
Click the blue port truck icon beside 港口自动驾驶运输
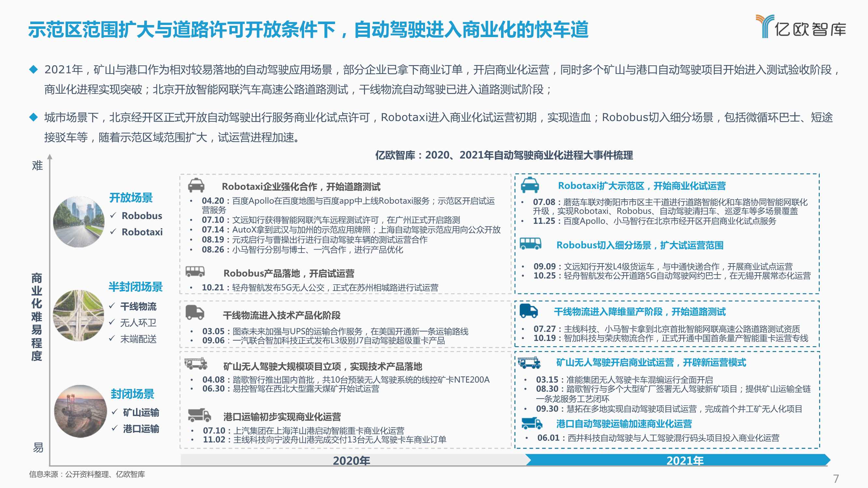tap(532, 423)
